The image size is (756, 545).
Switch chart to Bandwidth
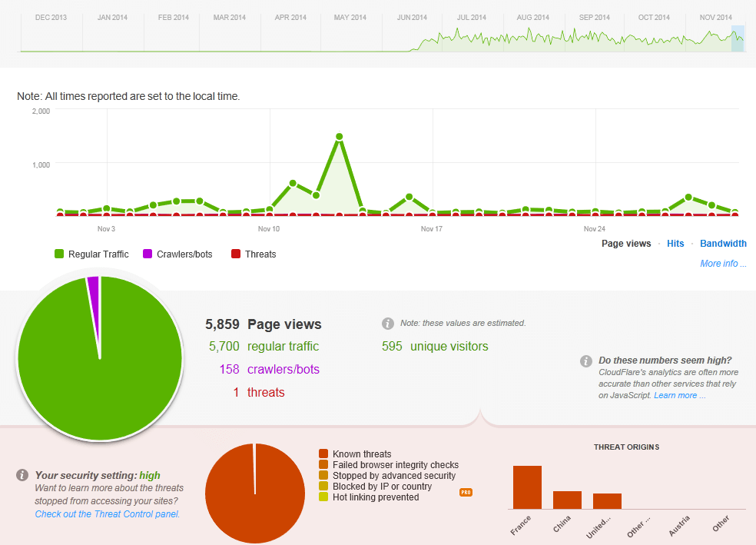[723, 244]
